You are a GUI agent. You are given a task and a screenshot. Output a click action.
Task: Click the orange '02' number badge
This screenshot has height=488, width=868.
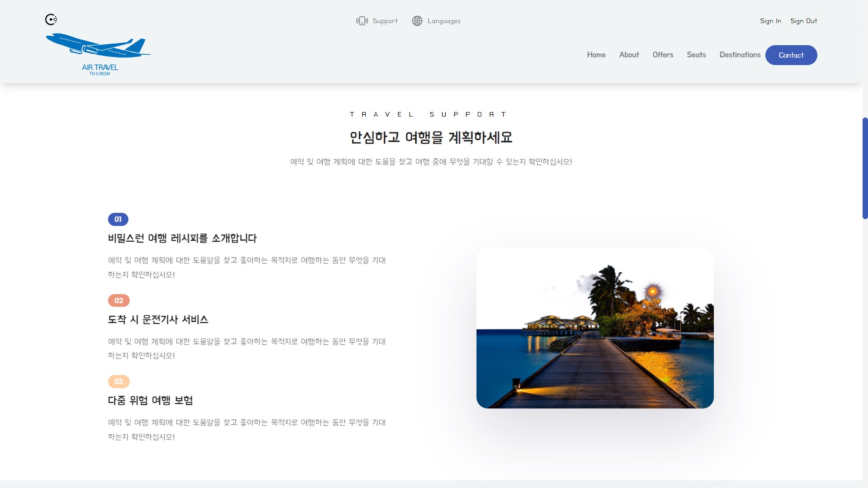click(x=118, y=300)
